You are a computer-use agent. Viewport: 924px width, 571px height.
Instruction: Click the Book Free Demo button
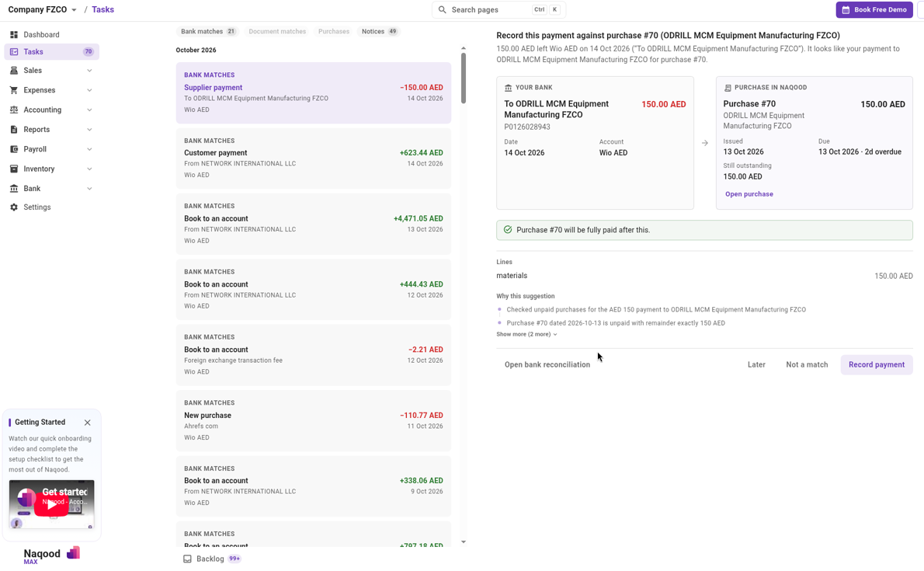(x=874, y=10)
